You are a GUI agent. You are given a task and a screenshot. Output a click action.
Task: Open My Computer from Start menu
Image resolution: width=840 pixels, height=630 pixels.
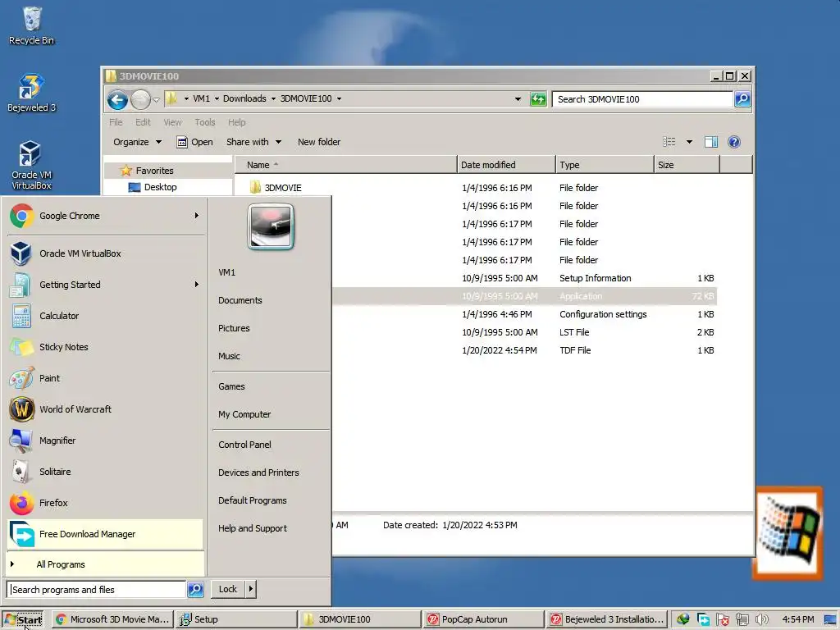[244, 414]
